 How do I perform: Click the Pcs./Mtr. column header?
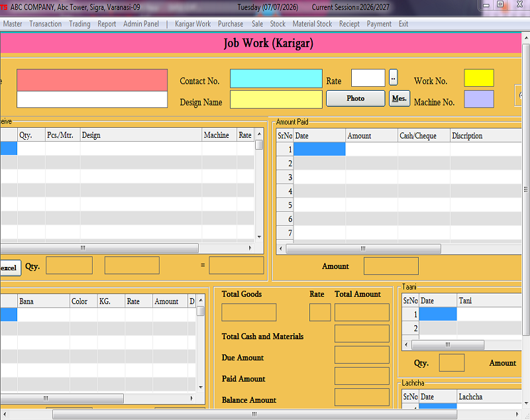(62, 135)
